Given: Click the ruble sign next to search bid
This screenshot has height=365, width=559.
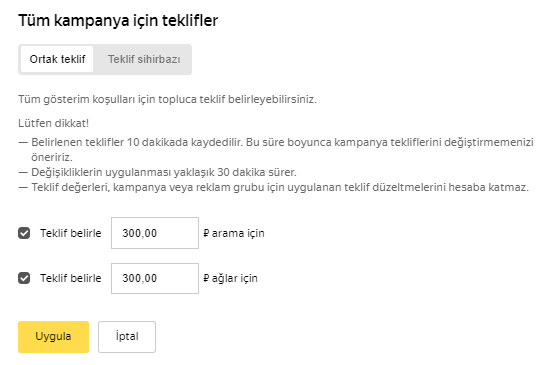Looking at the screenshot, I should [206, 233].
